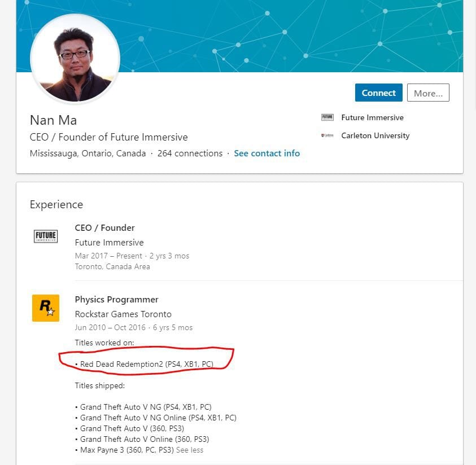
Task: Click Future Immersive company name under CEO / Founder
Action: (109, 243)
